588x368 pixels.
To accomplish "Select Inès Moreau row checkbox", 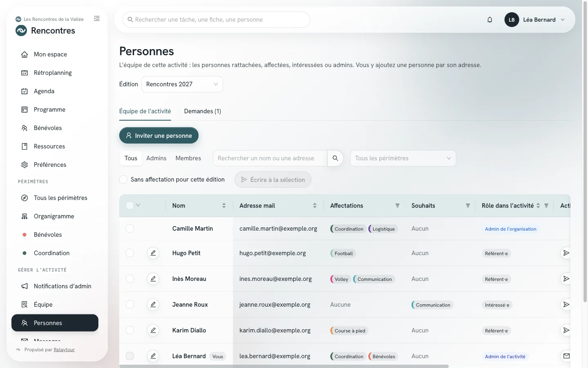I will tap(130, 279).
